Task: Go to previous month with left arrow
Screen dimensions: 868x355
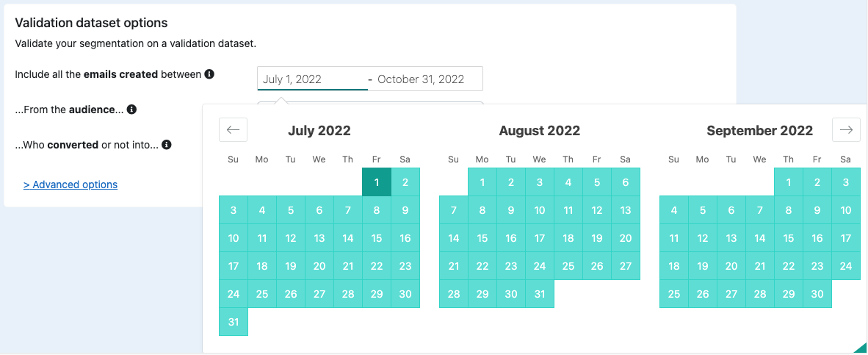Action: [233, 130]
